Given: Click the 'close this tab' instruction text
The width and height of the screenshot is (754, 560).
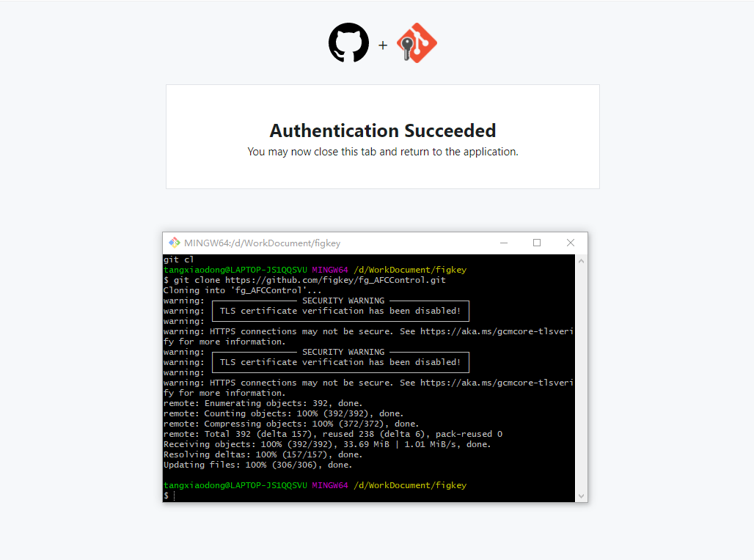Looking at the screenshot, I should (x=352, y=152).
